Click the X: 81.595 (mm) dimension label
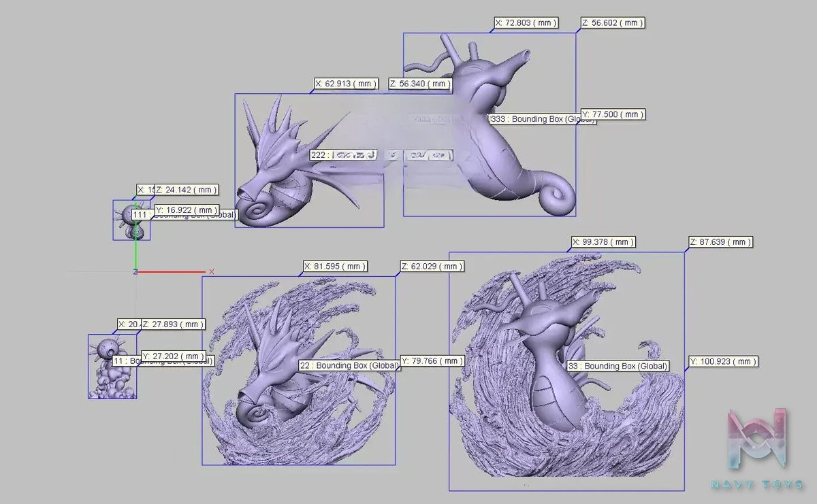 coord(334,266)
